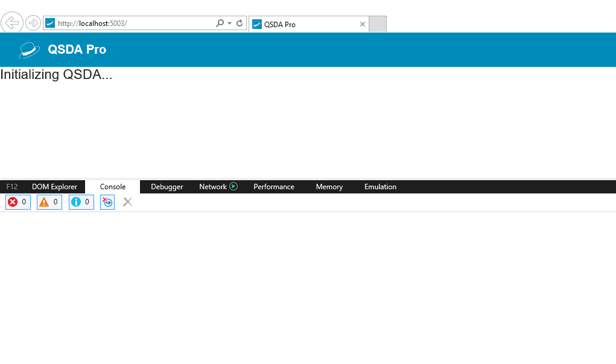This screenshot has height=364, width=616.
Task: Open the Emulation tab
Action: (x=380, y=187)
